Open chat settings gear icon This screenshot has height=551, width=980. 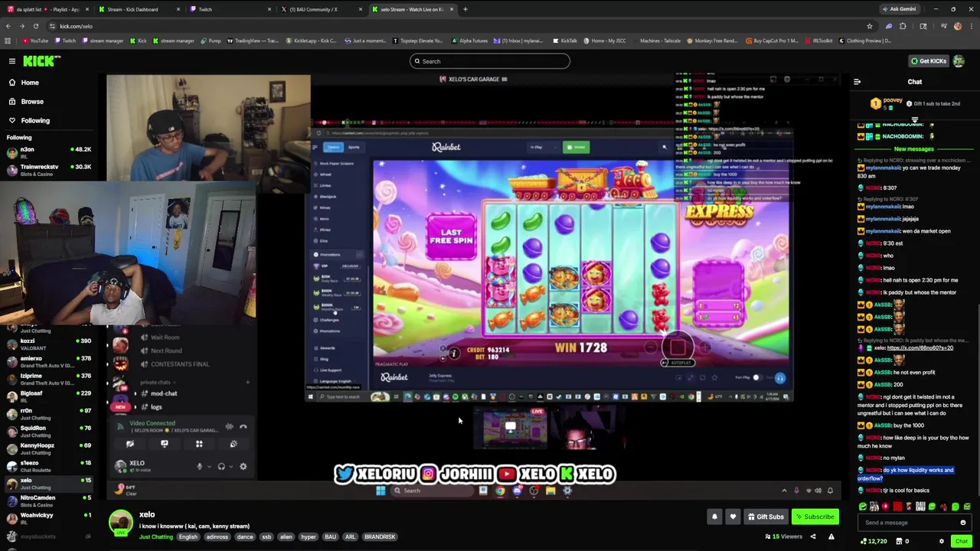(x=942, y=541)
